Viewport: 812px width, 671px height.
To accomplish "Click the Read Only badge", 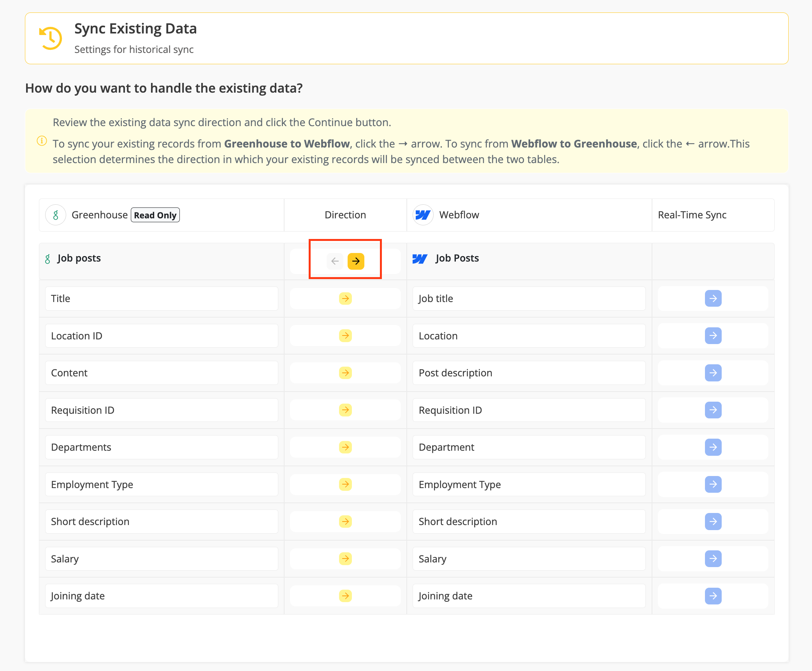I will tap(155, 215).
